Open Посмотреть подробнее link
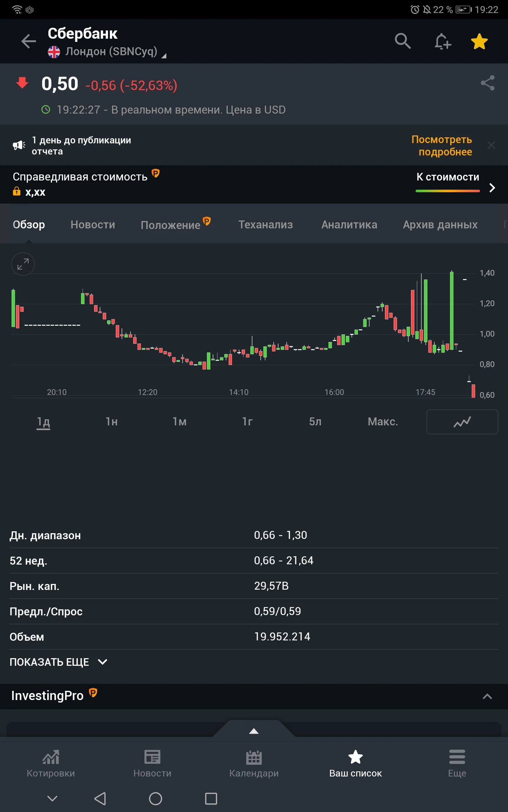 click(441, 146)
